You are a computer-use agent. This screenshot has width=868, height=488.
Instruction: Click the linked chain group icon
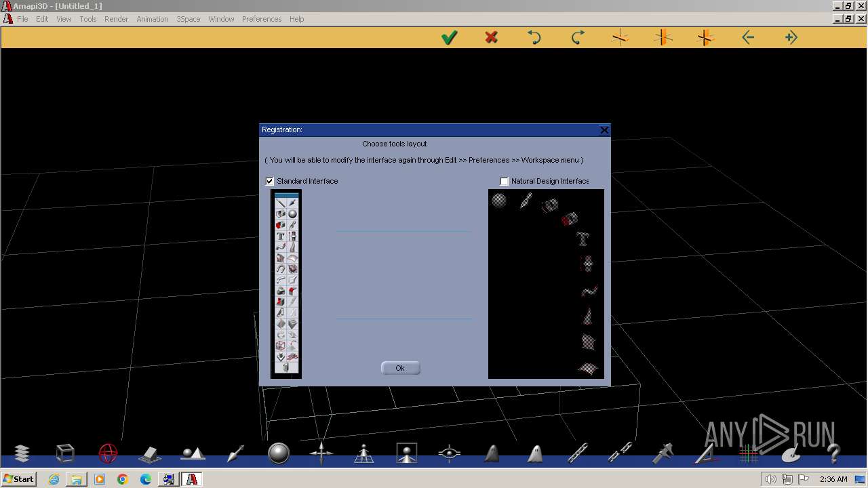[x=577, y=453]
